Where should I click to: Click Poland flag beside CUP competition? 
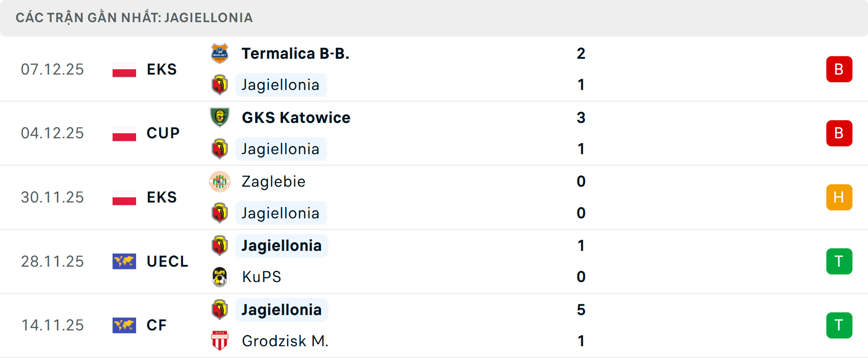point(124,133)
